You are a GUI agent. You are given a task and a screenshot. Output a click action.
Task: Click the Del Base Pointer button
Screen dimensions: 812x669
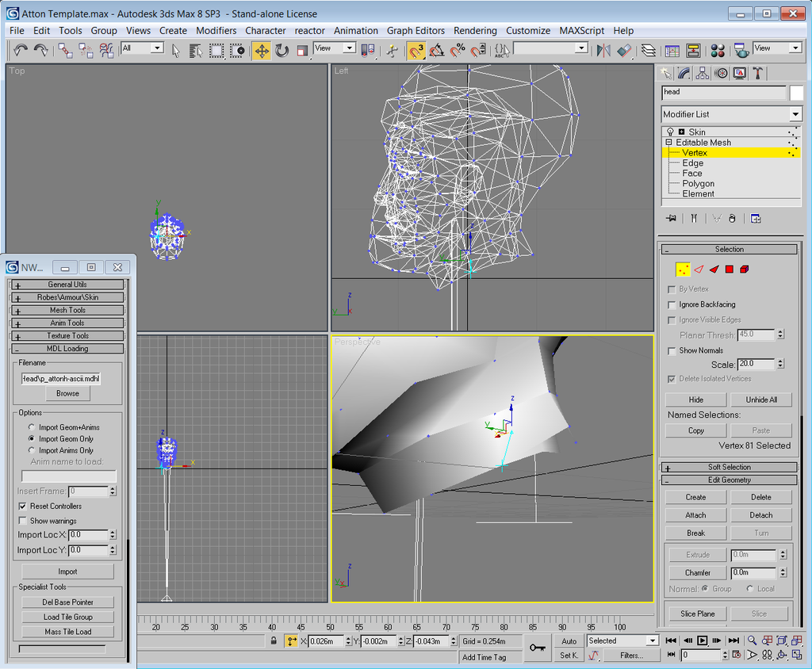coord(67,602)
